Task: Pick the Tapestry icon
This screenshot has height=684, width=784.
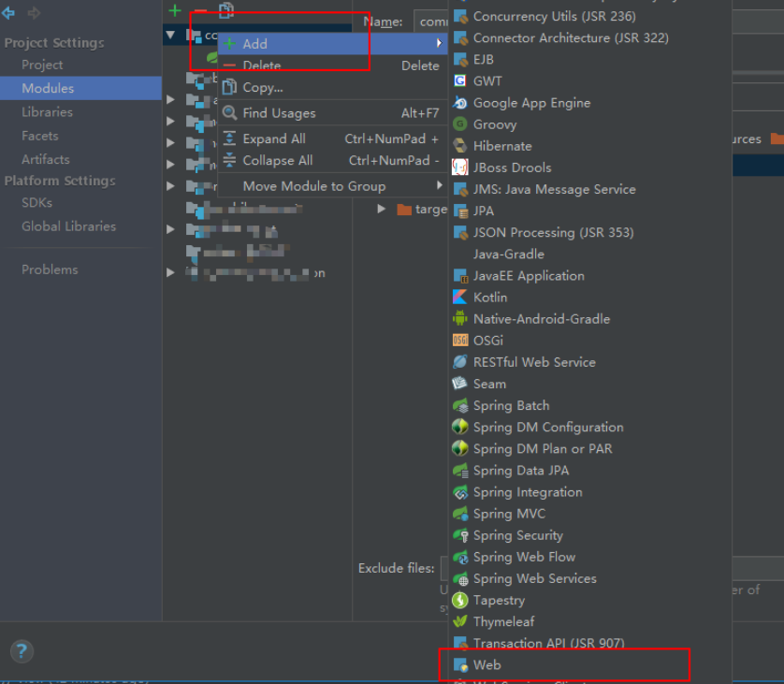Action: pos(460,600)
